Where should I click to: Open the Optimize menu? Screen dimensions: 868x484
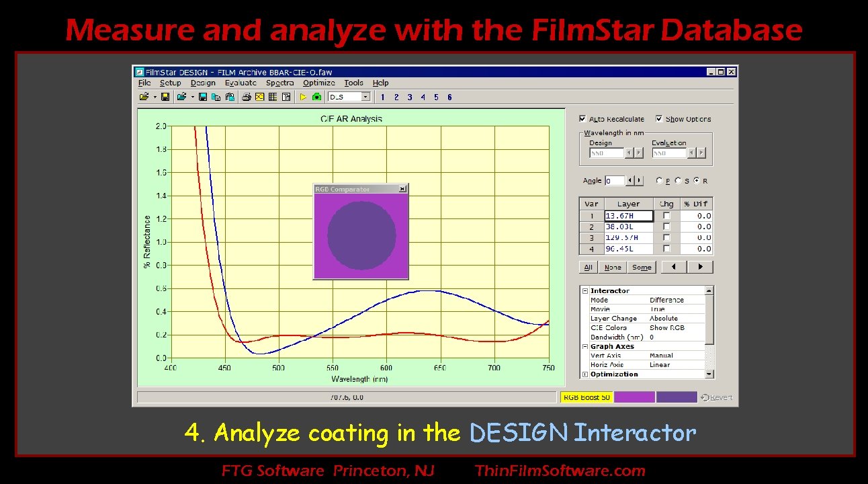point(319,83)
